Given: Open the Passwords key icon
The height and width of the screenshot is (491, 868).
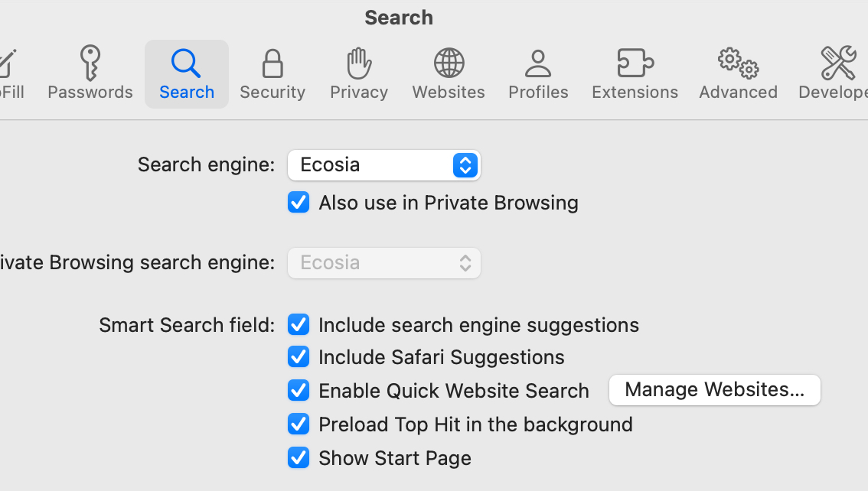Looking at the screenshot, I should point(90,63).
